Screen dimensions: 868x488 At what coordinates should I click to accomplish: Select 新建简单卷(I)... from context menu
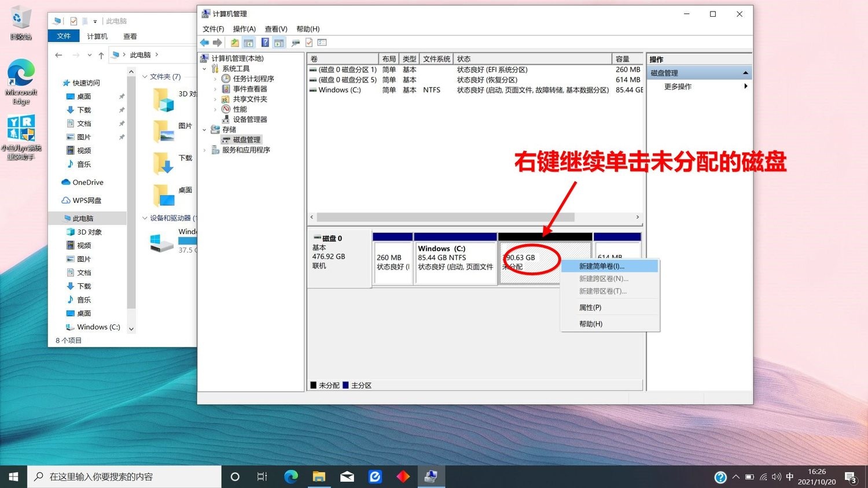[x=602, y=267]
